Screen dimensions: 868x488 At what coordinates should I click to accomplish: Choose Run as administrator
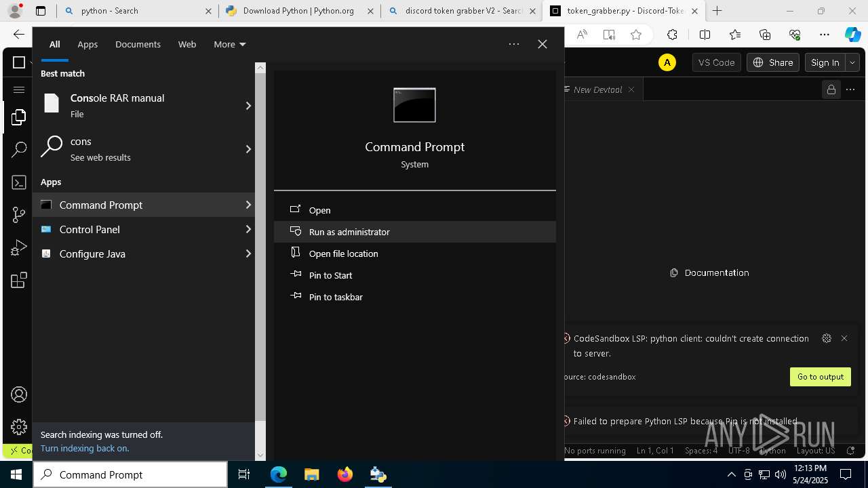(x=415, y=232)
